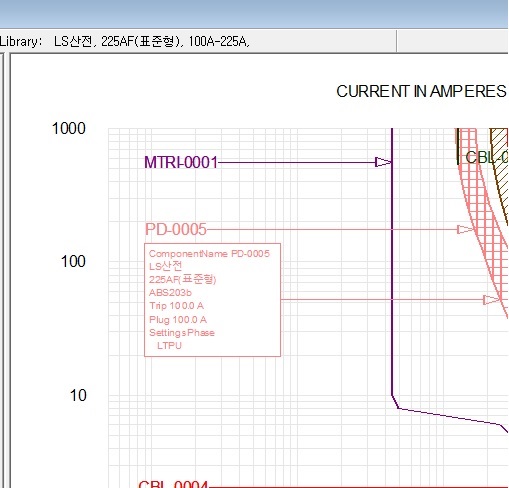This screenshot has height=488, width=509.
Task: Click the 'Settings Phase' datablock line
Action: point(182,333)
